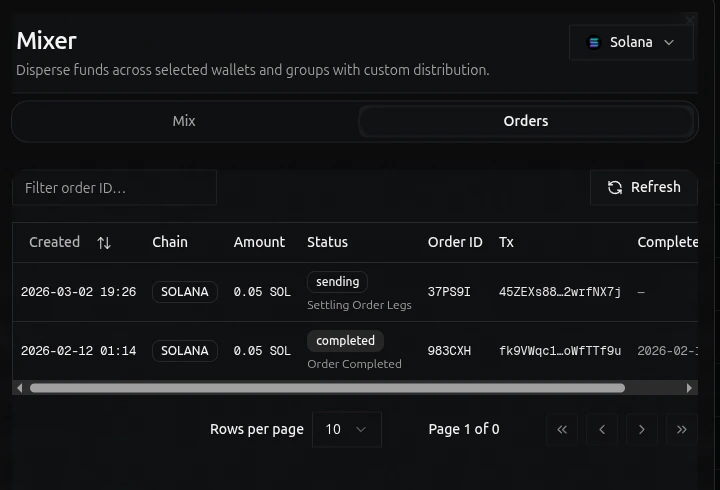720x490 pixels.
Task: Click order ID 983CXH
Action: point(449,351)
